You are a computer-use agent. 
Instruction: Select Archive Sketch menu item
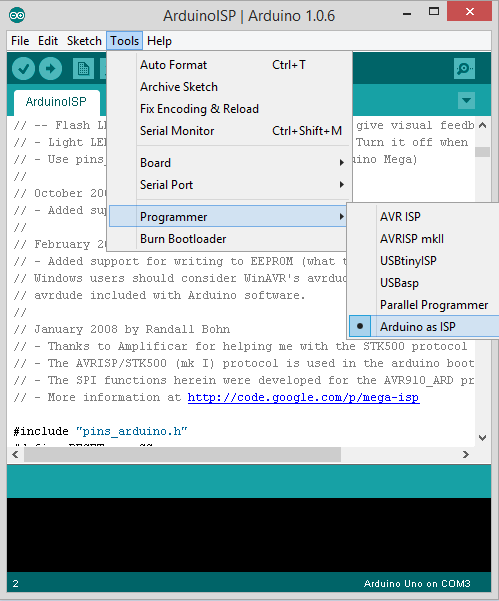point(228,87)
